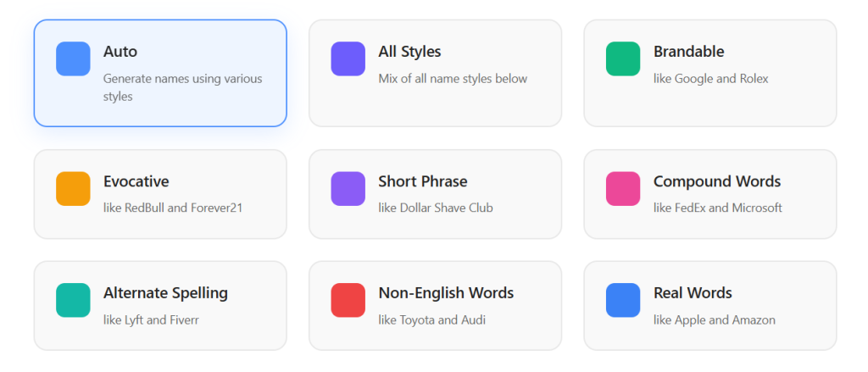868x372 pixels.
Task: Click the red Non-English Words icon
Action: pos(348,300)
